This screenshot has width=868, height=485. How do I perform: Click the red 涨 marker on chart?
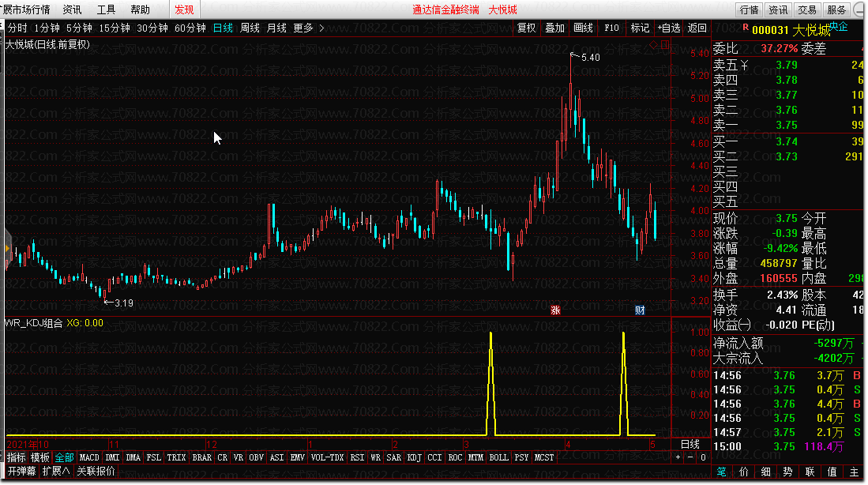555,310
